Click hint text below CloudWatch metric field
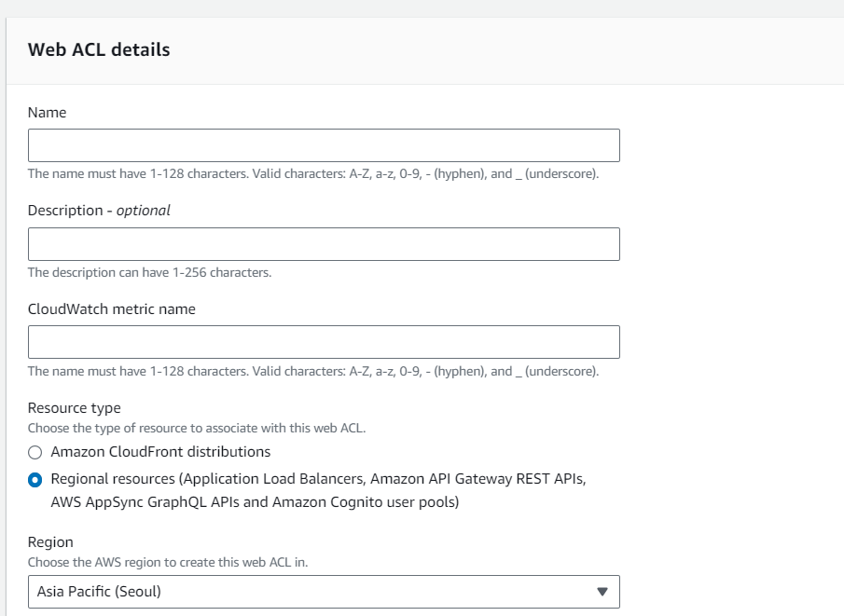 tap(312, 371)
